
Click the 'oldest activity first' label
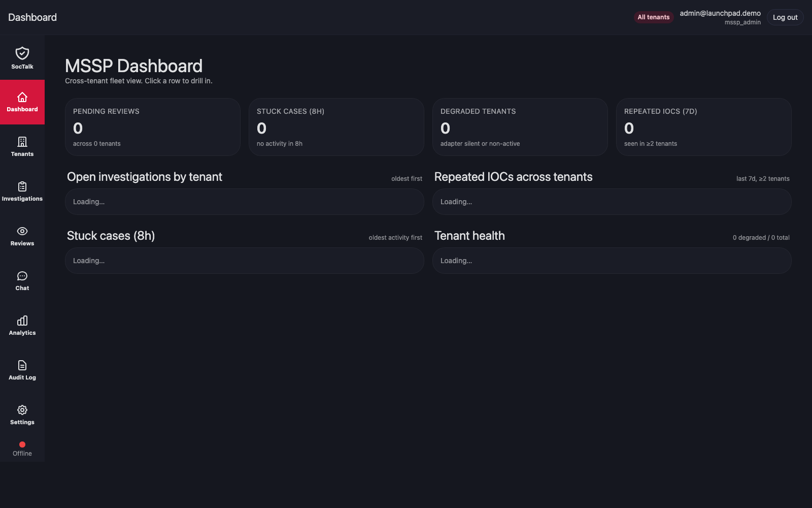395,238
